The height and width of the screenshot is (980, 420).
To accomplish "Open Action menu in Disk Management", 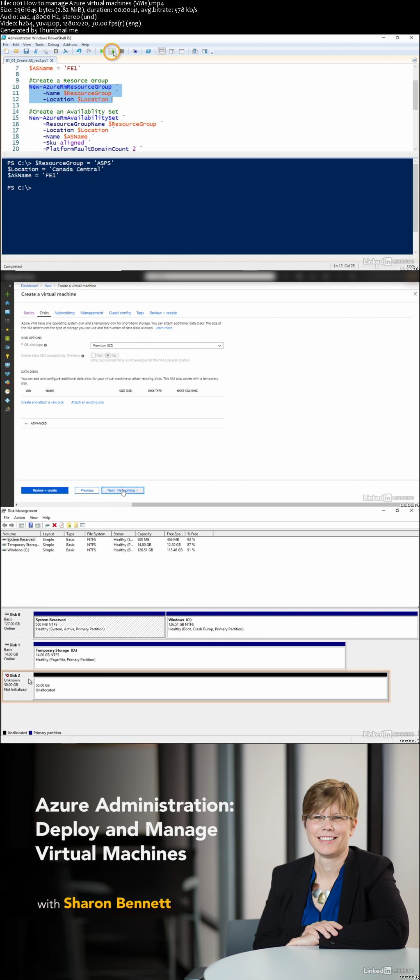I will coord(20,518).
